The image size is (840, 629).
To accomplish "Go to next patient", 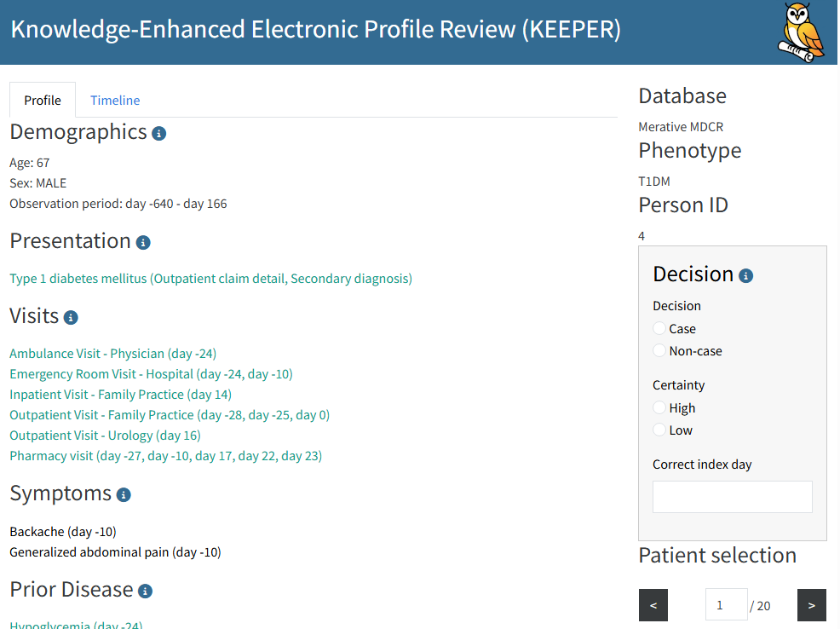I will pos(811,606).
